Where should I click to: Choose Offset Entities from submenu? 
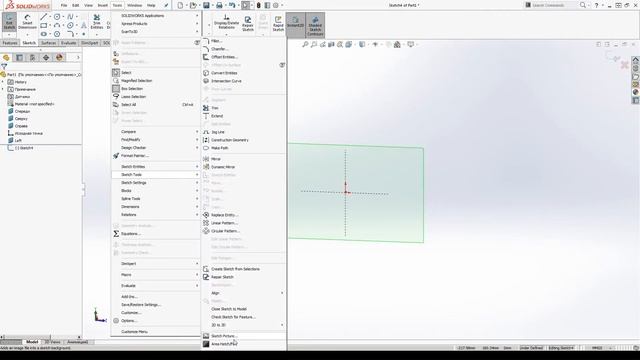pyautogui.click(x=244, y=57)
